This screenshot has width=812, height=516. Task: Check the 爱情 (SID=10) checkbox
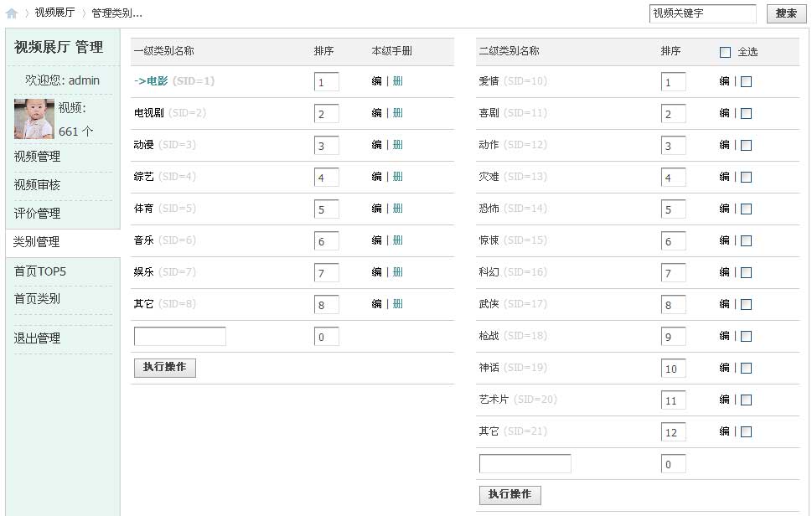[x=747, y=82]
